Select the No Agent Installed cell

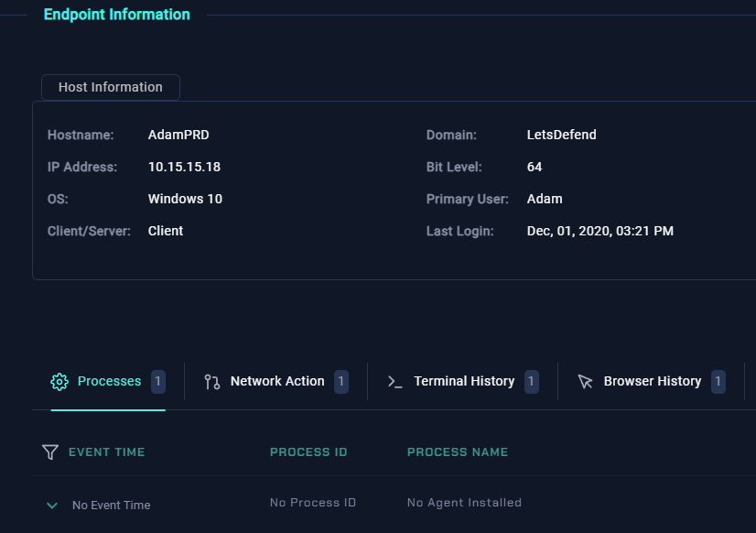[x=464, y=503]
